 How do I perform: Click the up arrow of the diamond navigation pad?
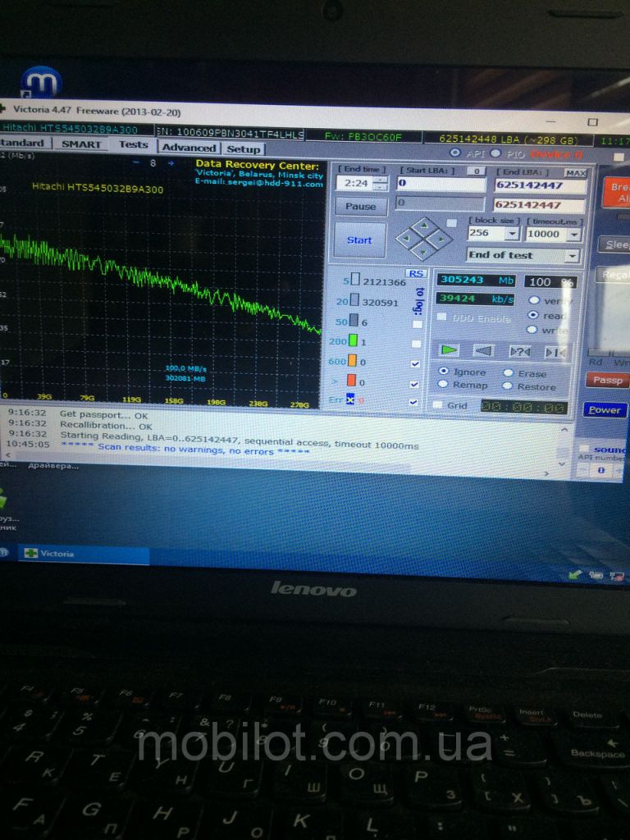(x=426, y=225)
